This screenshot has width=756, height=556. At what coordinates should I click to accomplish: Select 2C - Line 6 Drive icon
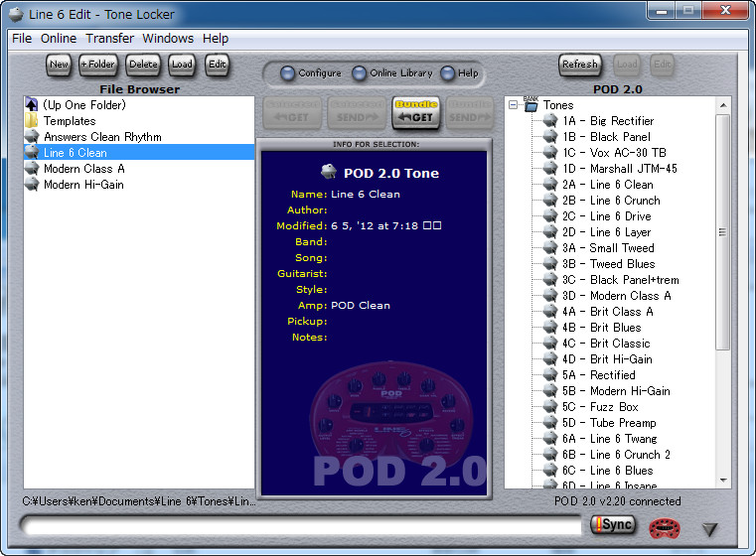click(550, 215)
